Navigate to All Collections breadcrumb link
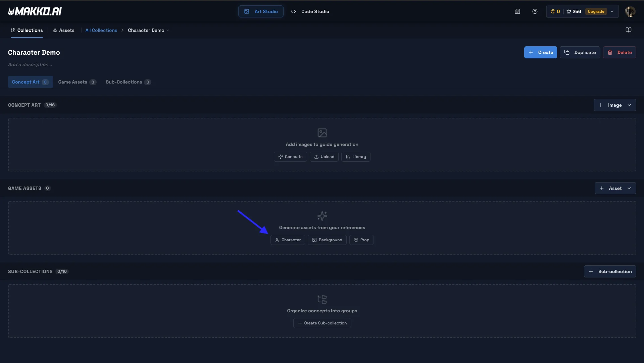644x363 pixels. pos(101,30)
